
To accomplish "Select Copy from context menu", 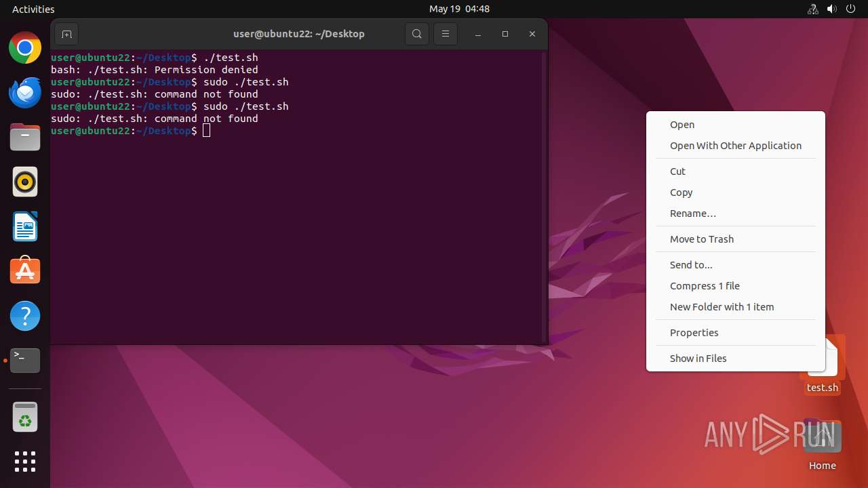I will (x=736, y=192).
